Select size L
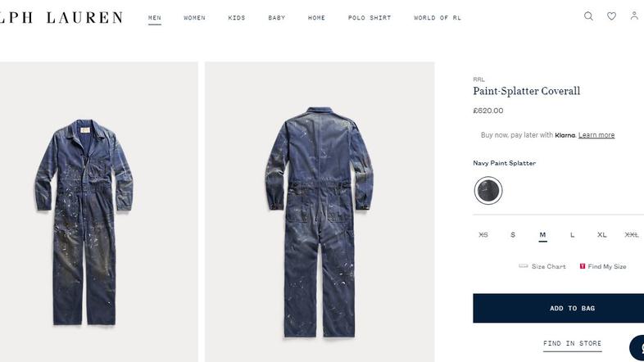644x362 pixels. pyautogui.click(x=572, y=235)
